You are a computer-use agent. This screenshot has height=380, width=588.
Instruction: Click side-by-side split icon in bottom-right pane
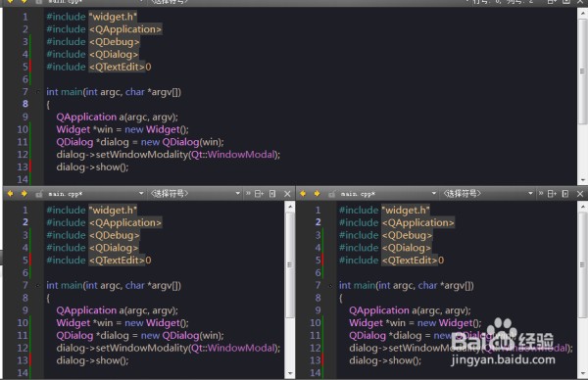coord(565,194)
